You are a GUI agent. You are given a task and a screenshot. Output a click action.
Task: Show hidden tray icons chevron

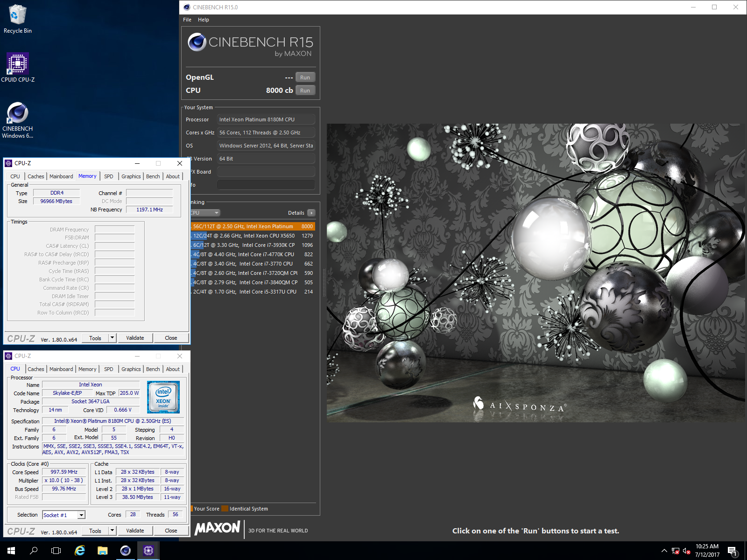click(x=664, y=551)
